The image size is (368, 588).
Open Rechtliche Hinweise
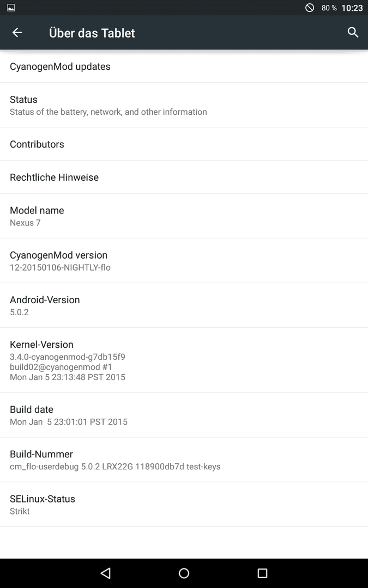[x=184, y=177]
